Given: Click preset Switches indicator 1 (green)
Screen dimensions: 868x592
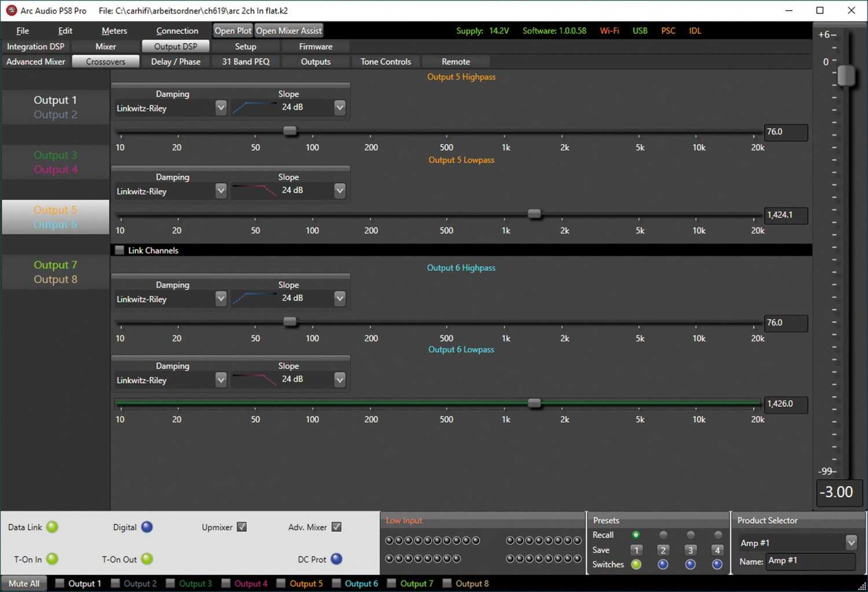Looking at the screenshot, I should [x=636, y=564].
